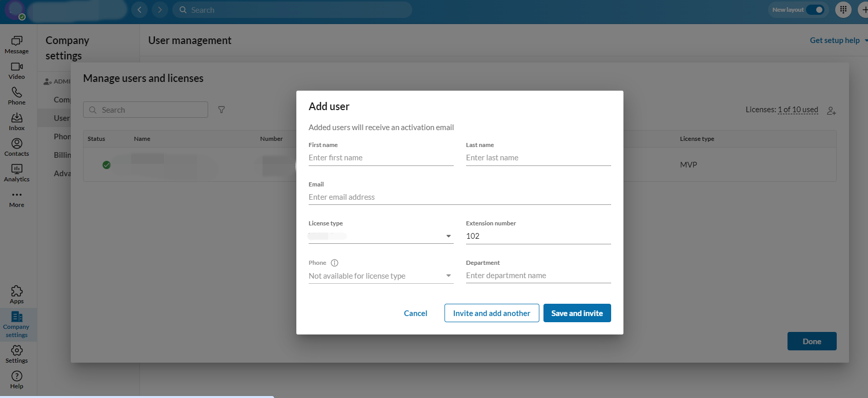Click Invite and add another

[491, 313]
